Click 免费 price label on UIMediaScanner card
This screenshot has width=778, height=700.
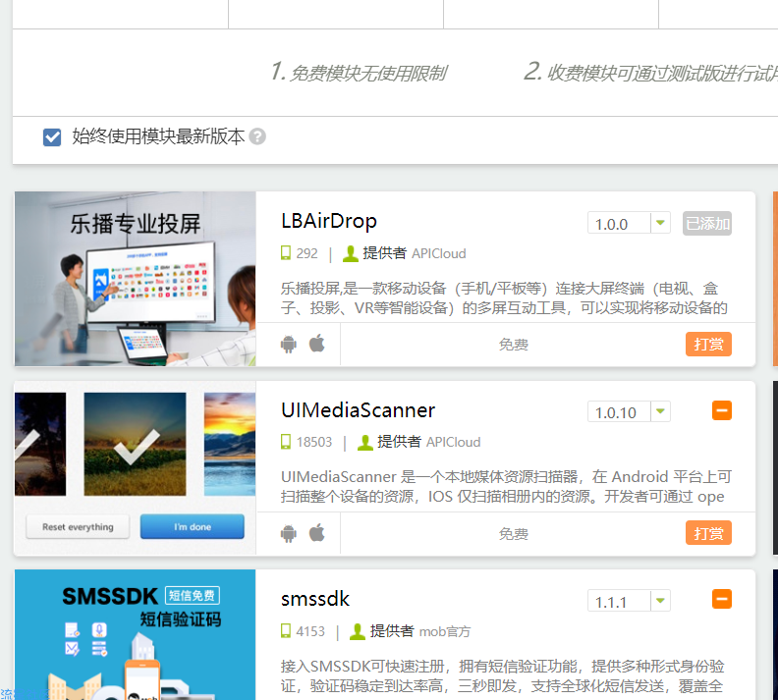[x=513, y=534]
